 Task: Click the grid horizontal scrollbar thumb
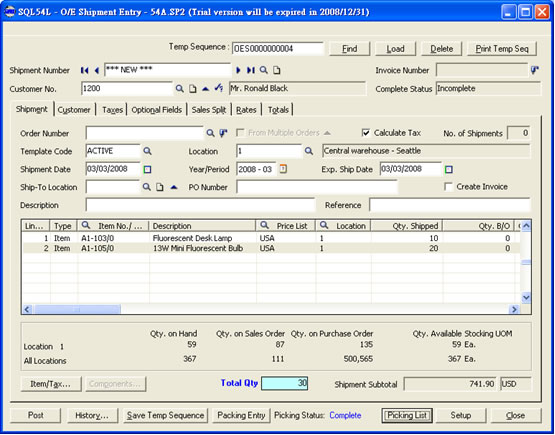[x=77, y=309]
